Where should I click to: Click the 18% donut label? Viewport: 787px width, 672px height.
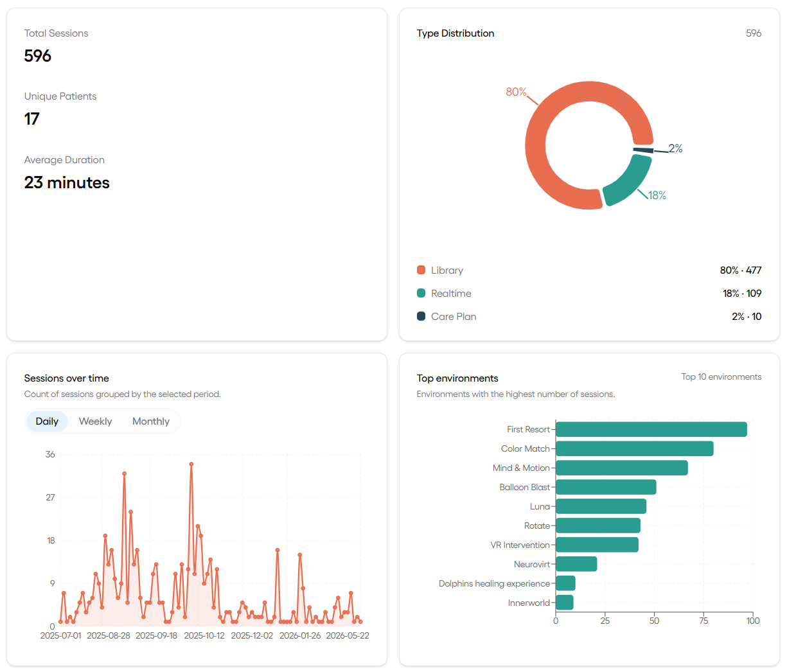pos(657,195)
